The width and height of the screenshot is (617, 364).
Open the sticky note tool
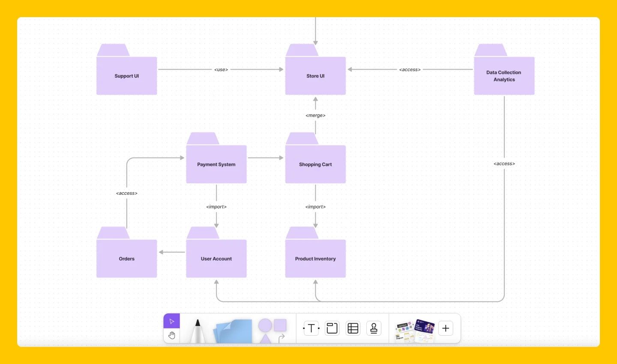(234, 330)
